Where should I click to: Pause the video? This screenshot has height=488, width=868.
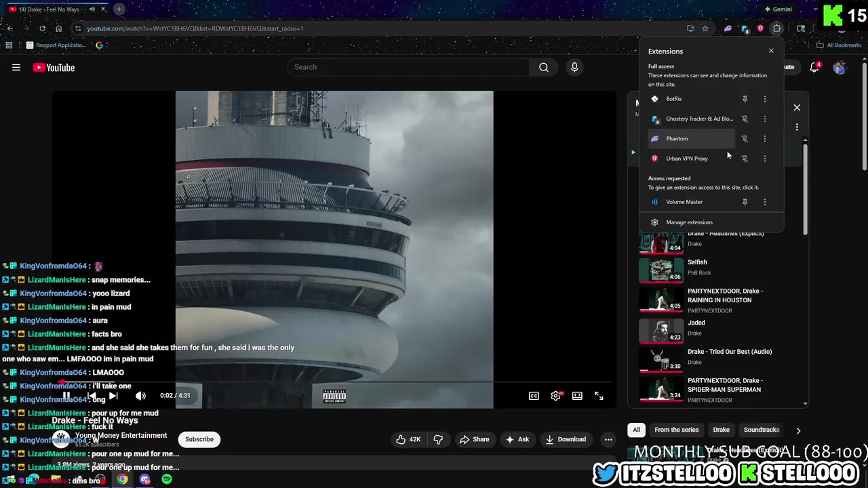(x=66, y=396)
